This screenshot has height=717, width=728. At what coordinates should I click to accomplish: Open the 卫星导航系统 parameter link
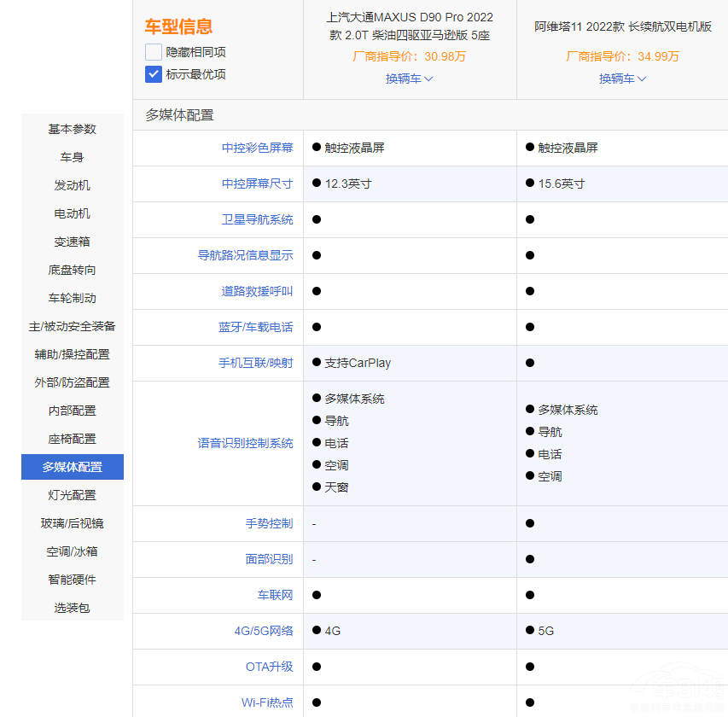coord(257,219)
